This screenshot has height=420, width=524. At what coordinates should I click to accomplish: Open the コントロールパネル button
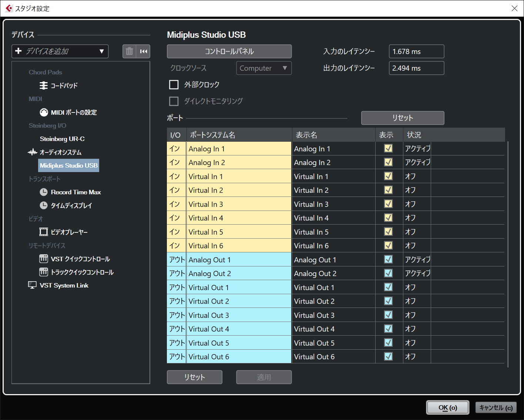click(x=229, y=51)
